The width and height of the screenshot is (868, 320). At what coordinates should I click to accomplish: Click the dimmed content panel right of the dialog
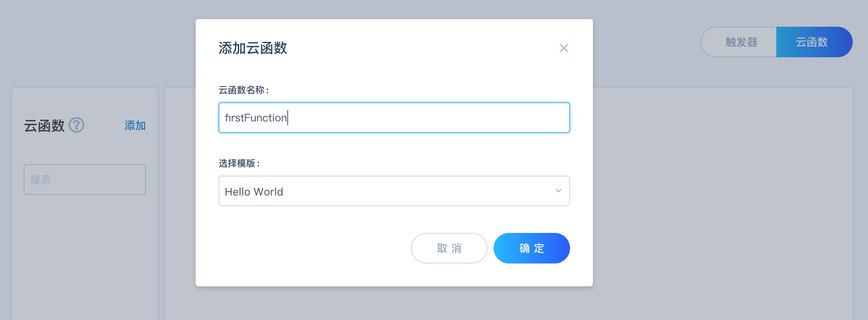tap(722, 202)
